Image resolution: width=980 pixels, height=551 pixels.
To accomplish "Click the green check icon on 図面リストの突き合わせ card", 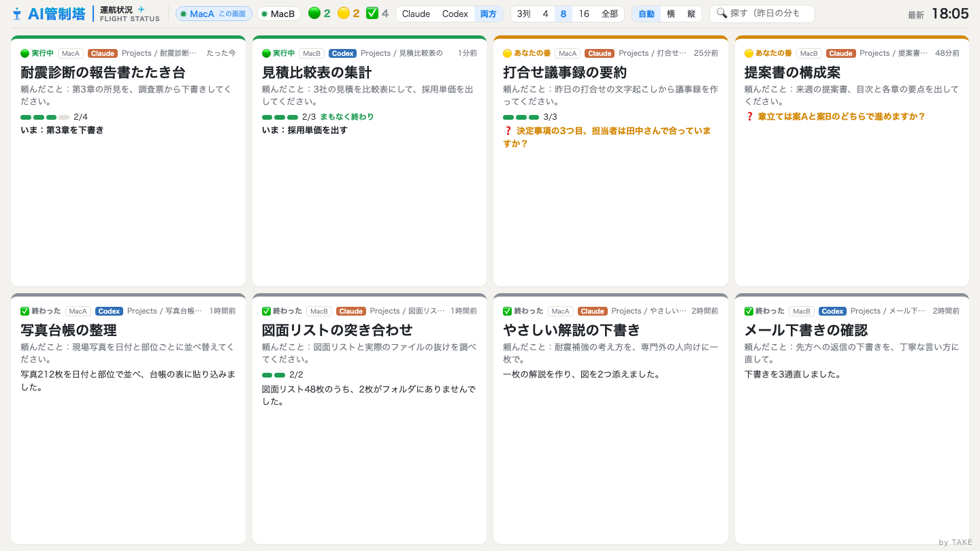I will pos(266,311).
